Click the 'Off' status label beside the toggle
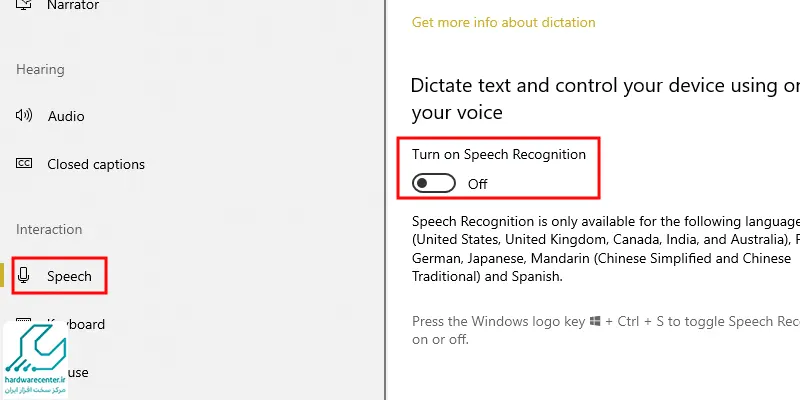Screen dimensions: 800x400 (478, 184)
